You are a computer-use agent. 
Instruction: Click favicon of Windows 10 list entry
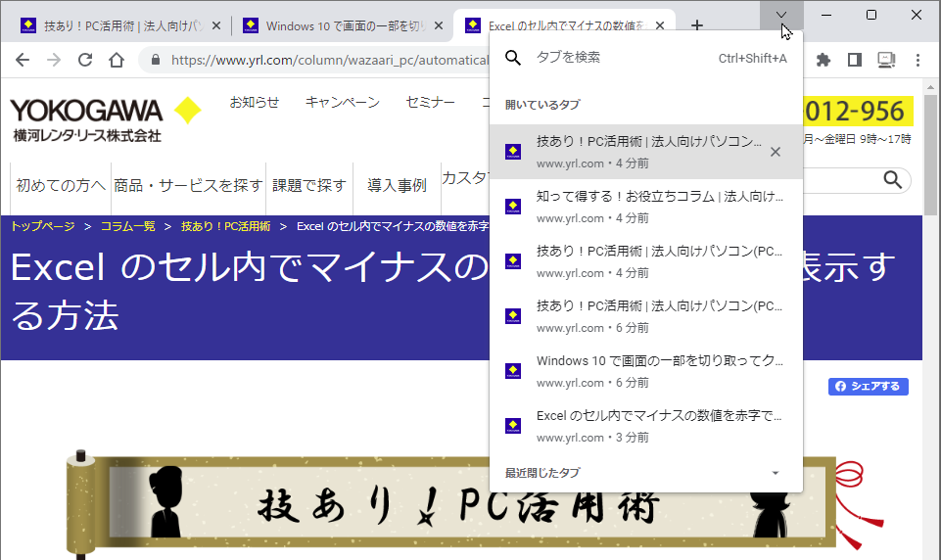coord(513,371)
